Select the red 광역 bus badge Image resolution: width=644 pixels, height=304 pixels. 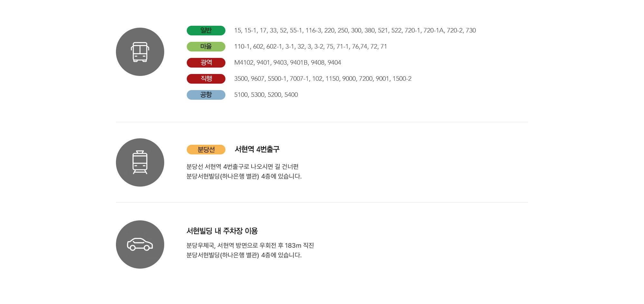(206, 63)
